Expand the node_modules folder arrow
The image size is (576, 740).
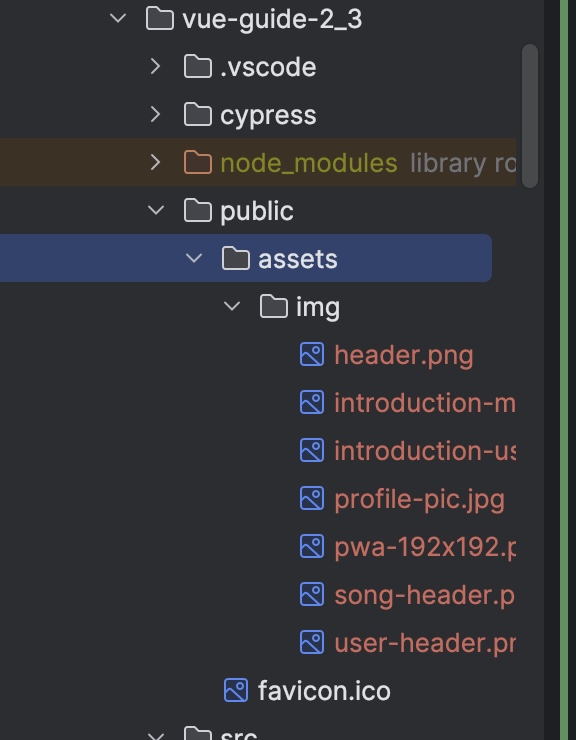155,162
